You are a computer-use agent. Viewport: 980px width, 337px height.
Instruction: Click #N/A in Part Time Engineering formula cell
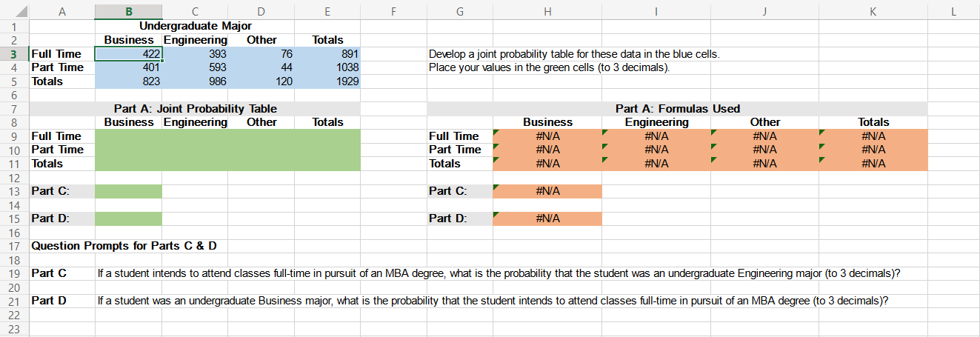(656, 150)
